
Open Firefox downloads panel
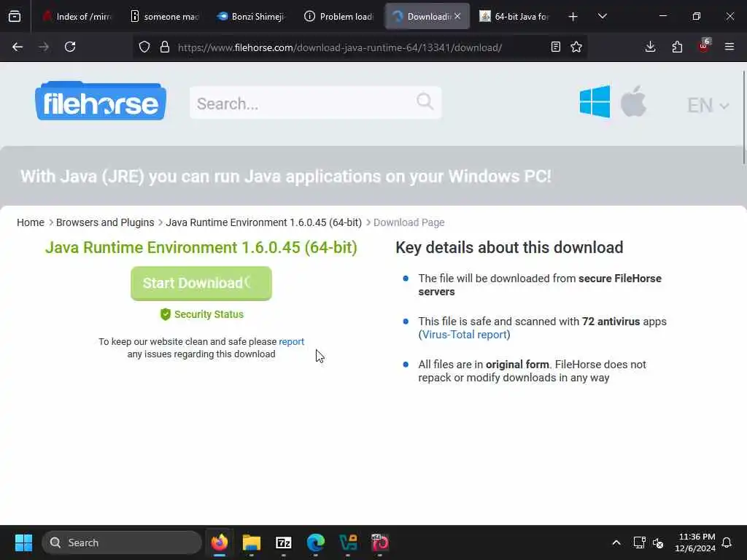[650, 47]
